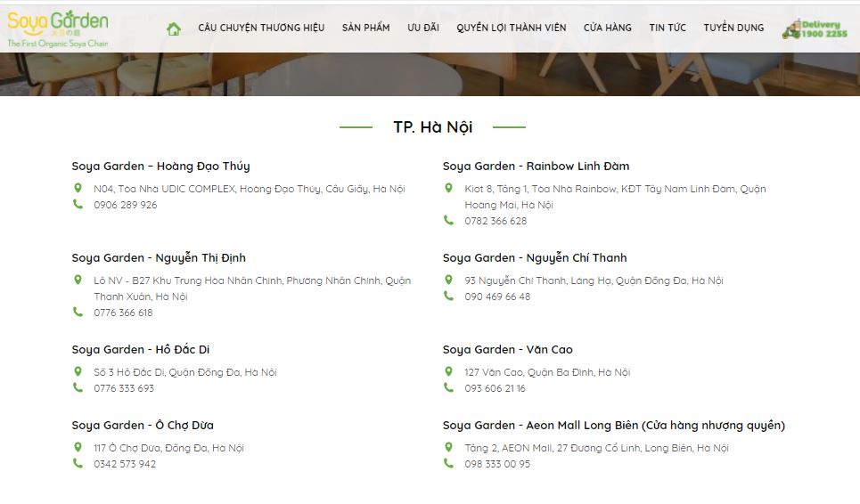Click location pin for Hoàng Đạo Thúy store
The height and width of the screenshot is (504, 860).
click(78, 188)
